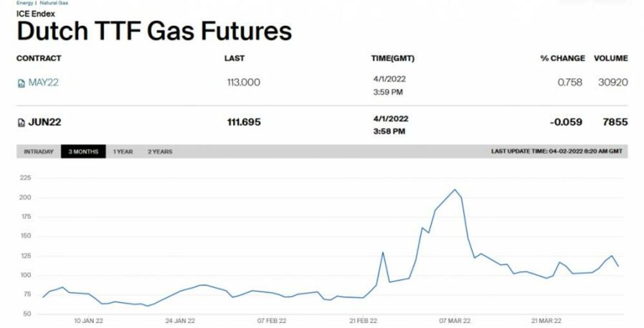This screenshot has width=644, height=328.
Task: Click the Dutch TTF Gas Futures heading
Action: [x=154, y=31]
